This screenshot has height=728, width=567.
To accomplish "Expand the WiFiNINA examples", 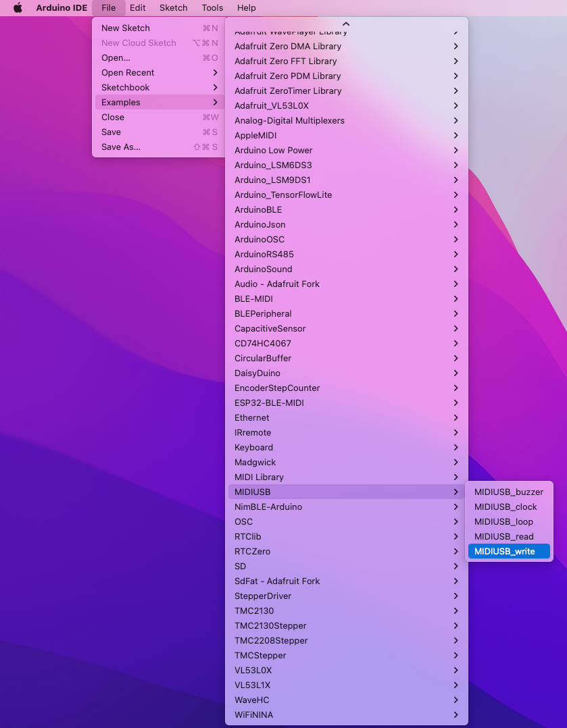I will (346, 714).
